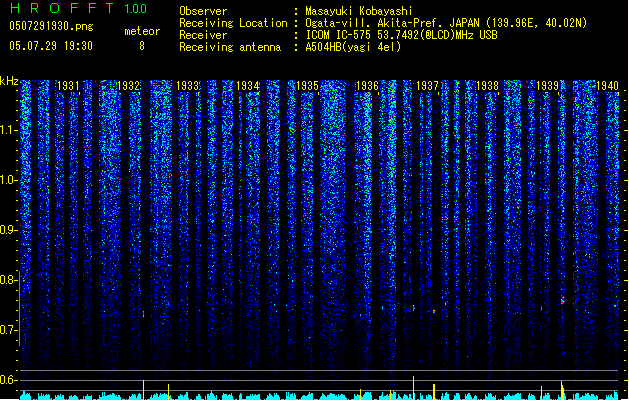Click the meteor label
Viewport: 629px width, 400px height.
(142, 31)
